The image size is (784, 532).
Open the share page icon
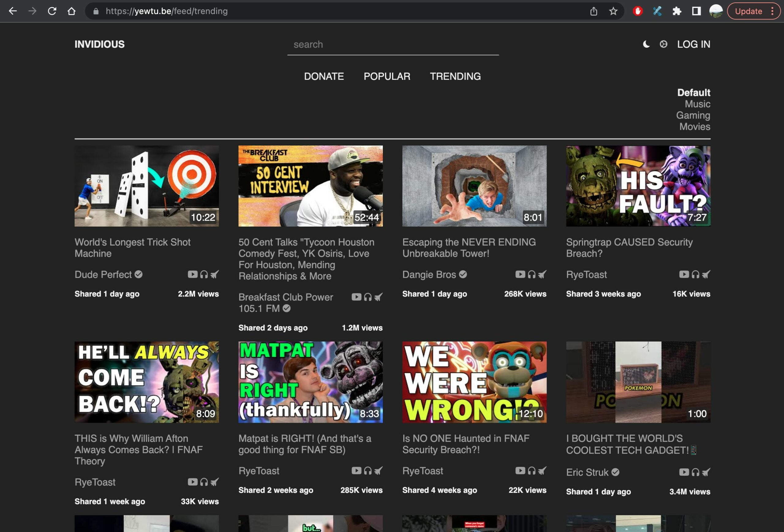tap(594, 11)
